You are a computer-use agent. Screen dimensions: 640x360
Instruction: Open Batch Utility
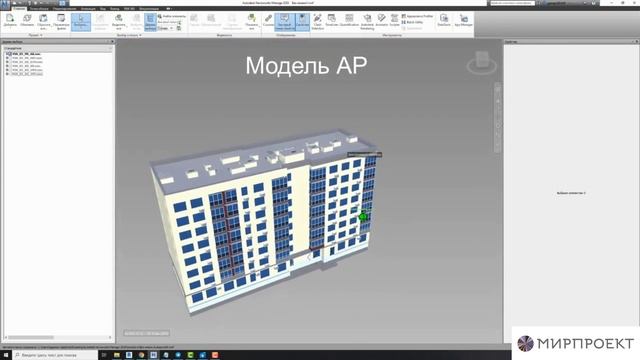pyautogui.click(x=412, y=22)
